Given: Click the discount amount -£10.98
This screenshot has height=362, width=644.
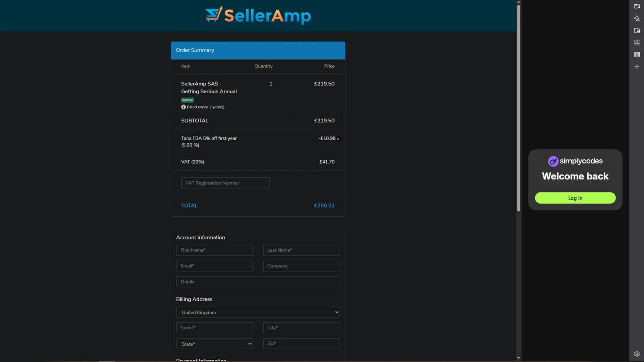Looking at the screenshot, I should (327, 138).
